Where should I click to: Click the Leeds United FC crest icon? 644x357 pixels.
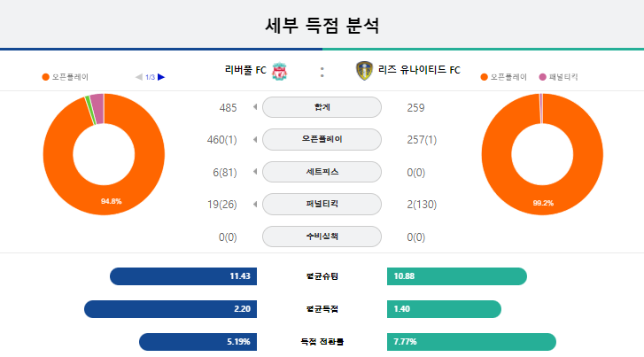pyautogui.click(x=364, y=70)
